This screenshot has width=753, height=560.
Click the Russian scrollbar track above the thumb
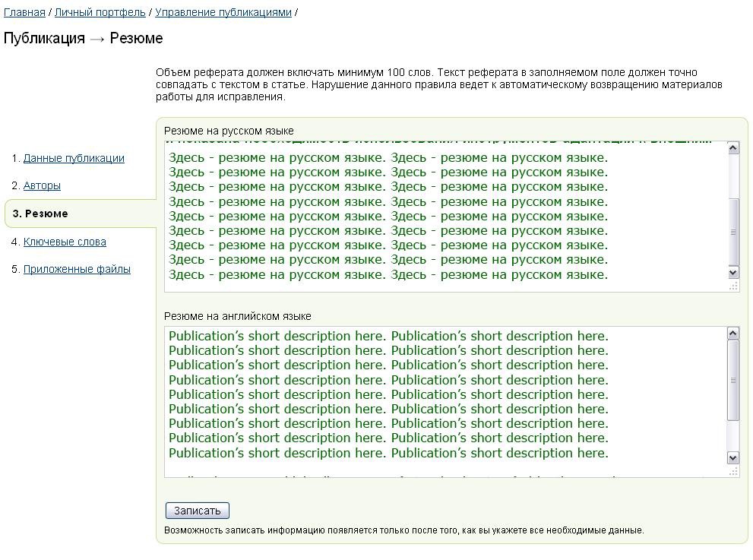tap(732, 176)
